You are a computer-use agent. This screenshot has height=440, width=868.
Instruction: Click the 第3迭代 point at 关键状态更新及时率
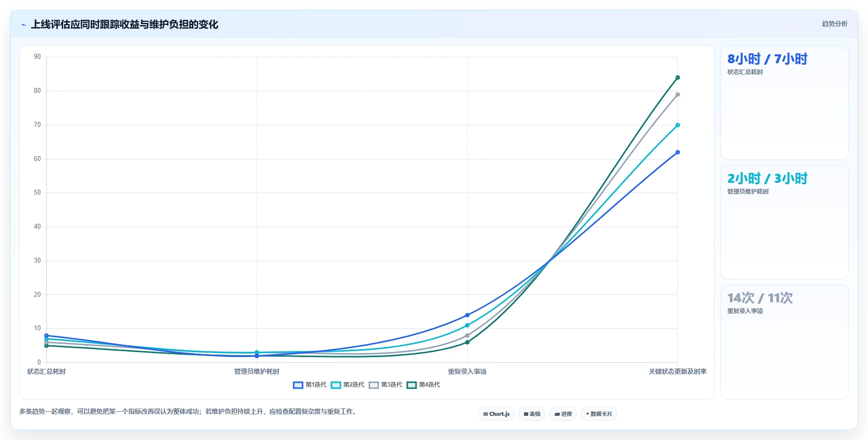[678, 94]
